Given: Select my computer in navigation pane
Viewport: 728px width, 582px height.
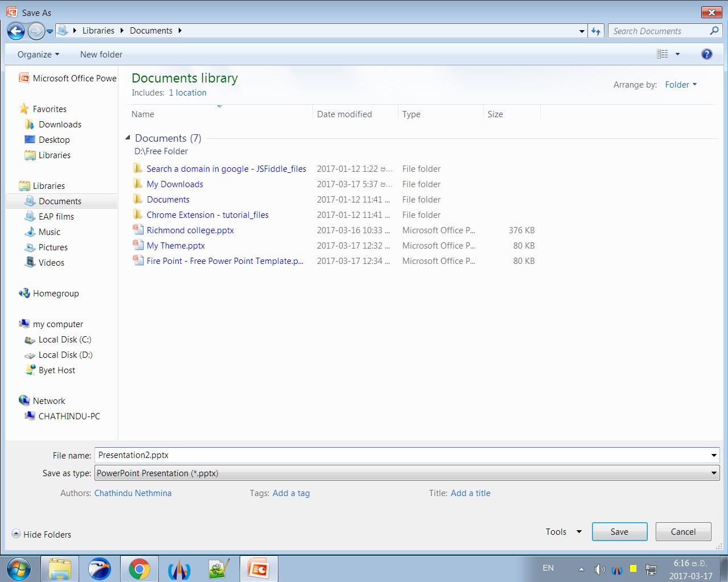Looking at the screenshot, I should coord(51,324).
